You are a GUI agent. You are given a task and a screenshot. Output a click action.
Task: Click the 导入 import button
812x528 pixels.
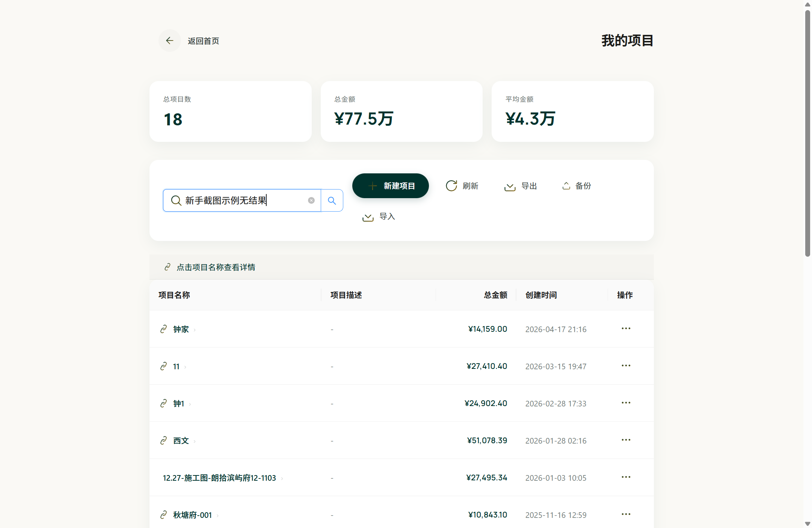(379, 217)
